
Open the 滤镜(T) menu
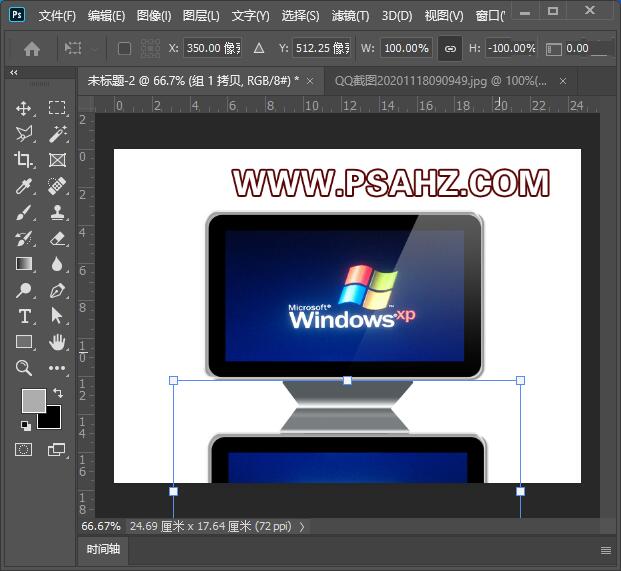(x=350, y=16)
